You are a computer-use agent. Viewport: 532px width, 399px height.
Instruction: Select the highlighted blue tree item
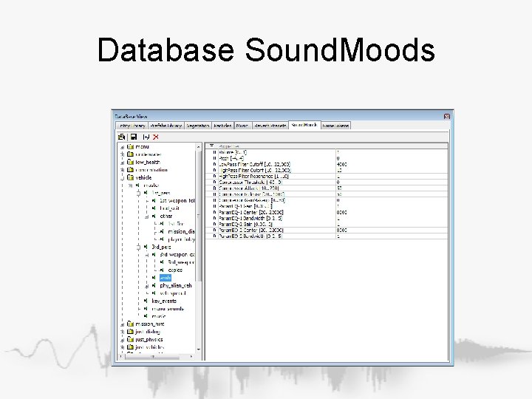tap(166, 278)
